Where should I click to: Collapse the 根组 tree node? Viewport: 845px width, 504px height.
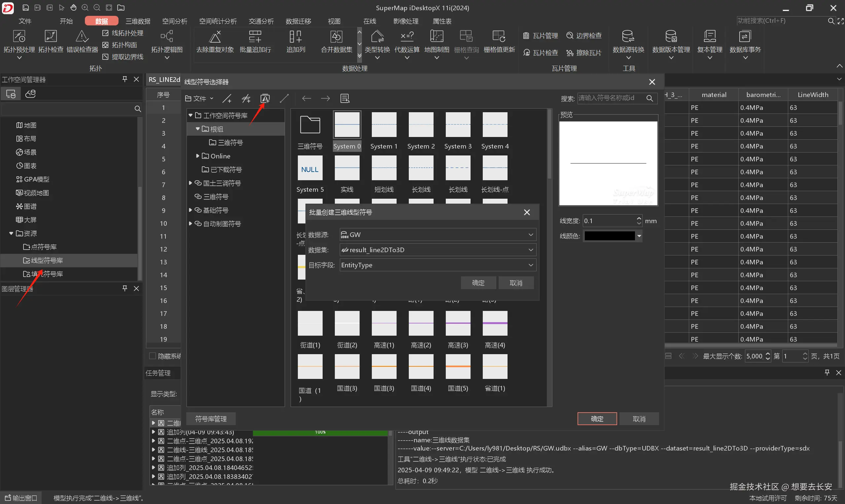(197, 129)
